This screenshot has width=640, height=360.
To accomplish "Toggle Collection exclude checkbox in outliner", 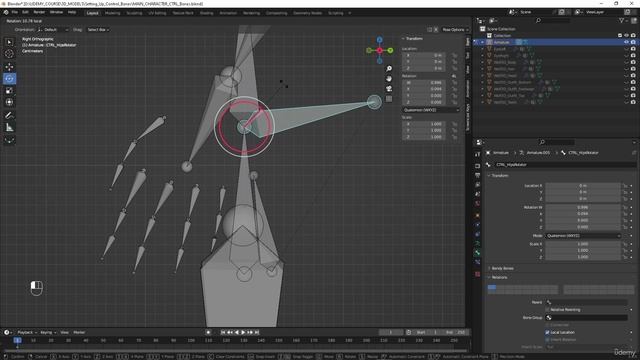I will (620, 36).
